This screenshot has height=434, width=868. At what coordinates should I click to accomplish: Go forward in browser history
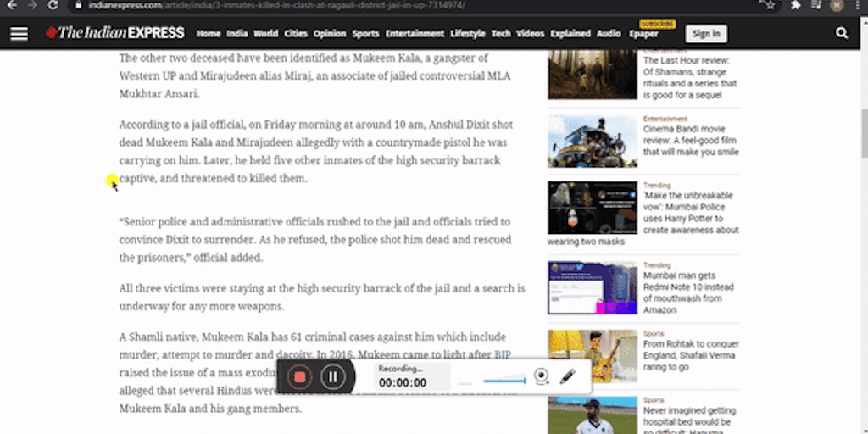tap(32, 5)
